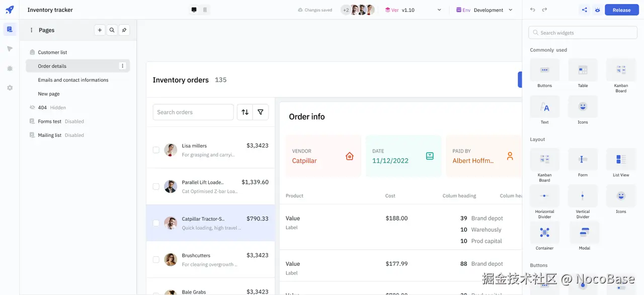Select the Brushcutters order row
The width and height of the screenshot is (644, 295).
pyautogui.click(x=210, y=260)
